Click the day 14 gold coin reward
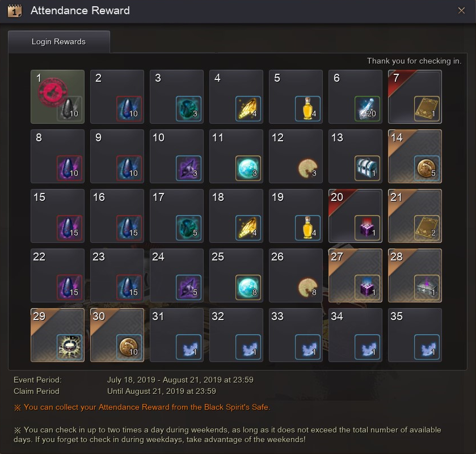The image size is (476, 454). click(x=427, y=168)
